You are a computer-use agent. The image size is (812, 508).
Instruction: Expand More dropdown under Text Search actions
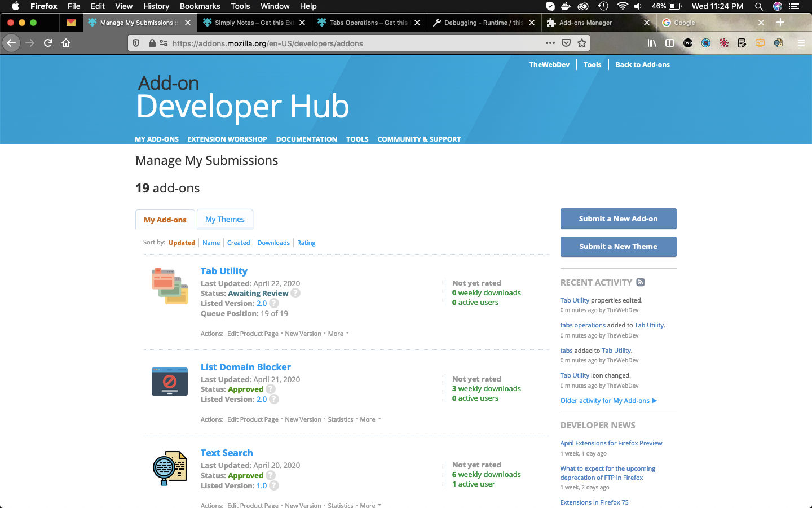(x=370, y=505)
